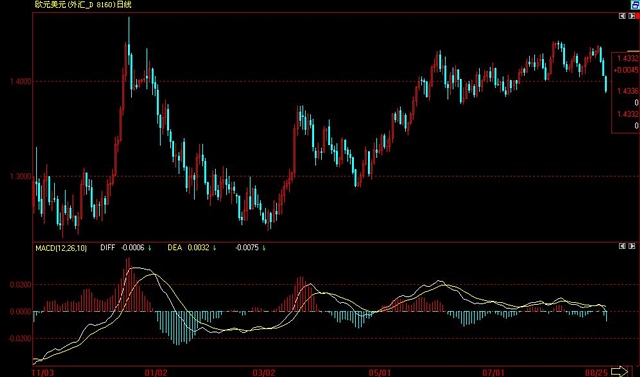Click the 1.4000 price axis label
This screenshot has width=640, height=377.
pos(20,81)
